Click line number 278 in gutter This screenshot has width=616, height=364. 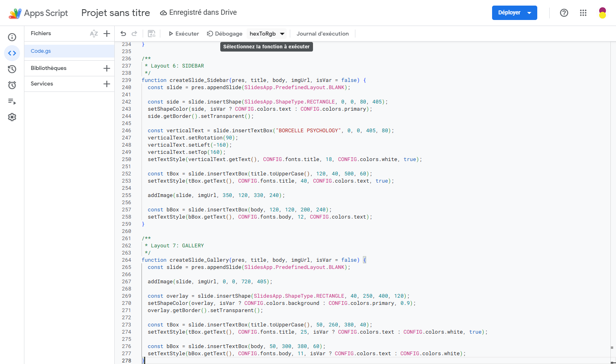[x=126, y=361]
